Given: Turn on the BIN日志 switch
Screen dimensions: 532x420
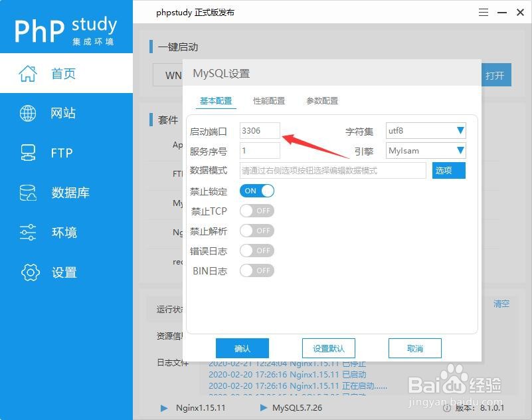Looking at the screenshot, I should [x=257, y=270].
